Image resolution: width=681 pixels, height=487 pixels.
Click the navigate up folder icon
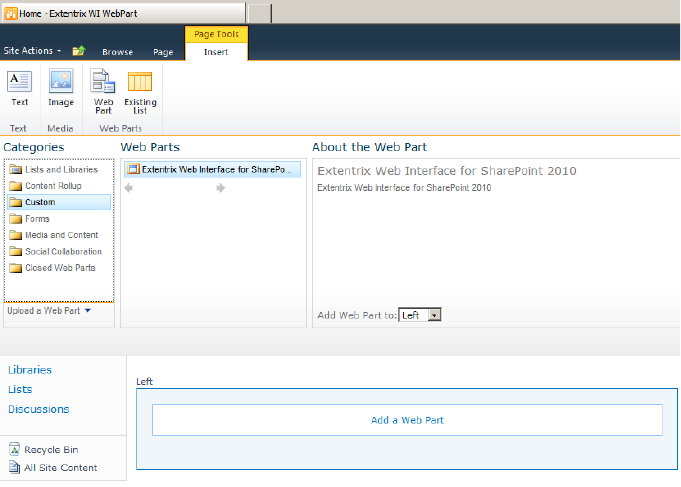click(79, 51)
